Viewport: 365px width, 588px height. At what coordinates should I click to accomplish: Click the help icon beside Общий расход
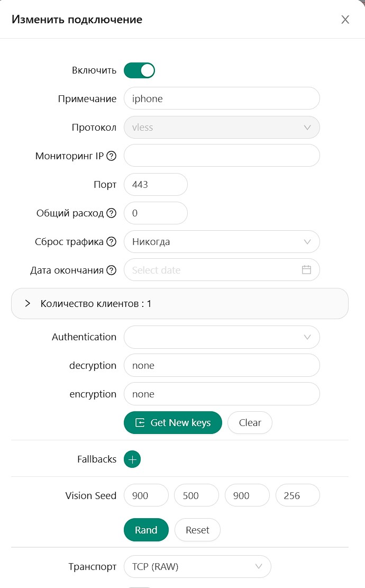111,213
